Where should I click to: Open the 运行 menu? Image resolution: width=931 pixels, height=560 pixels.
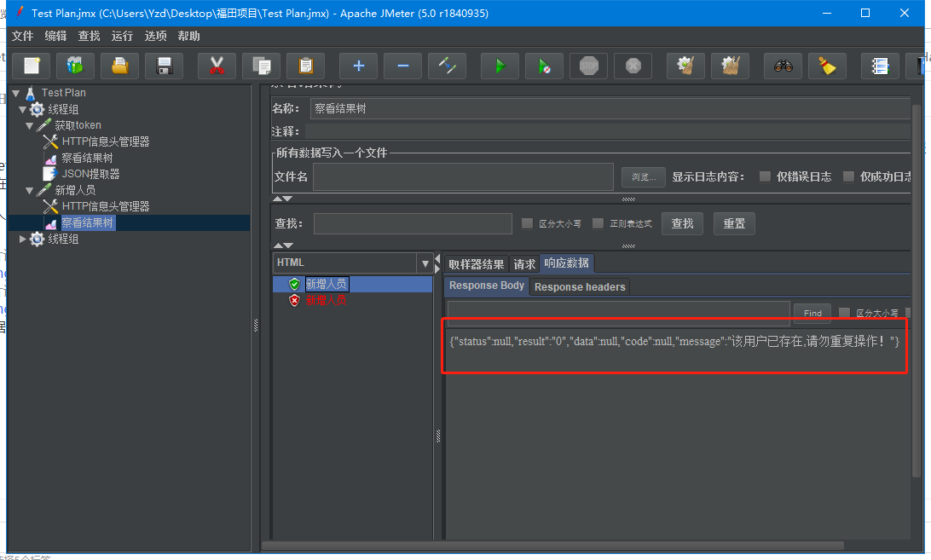click(x=122, y=36)
